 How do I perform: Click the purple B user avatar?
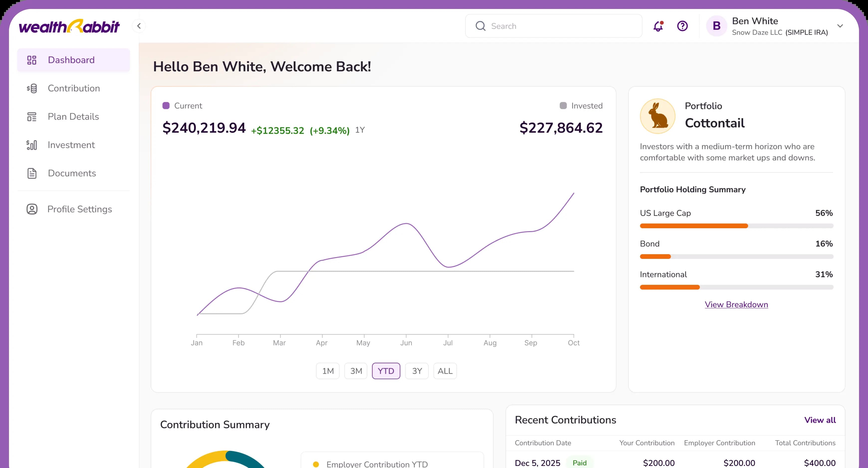(x=716, y=26)
